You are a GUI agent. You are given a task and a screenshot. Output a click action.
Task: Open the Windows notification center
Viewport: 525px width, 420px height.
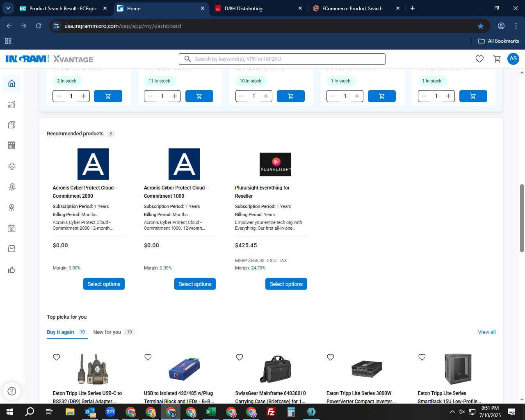pos(511,412)
